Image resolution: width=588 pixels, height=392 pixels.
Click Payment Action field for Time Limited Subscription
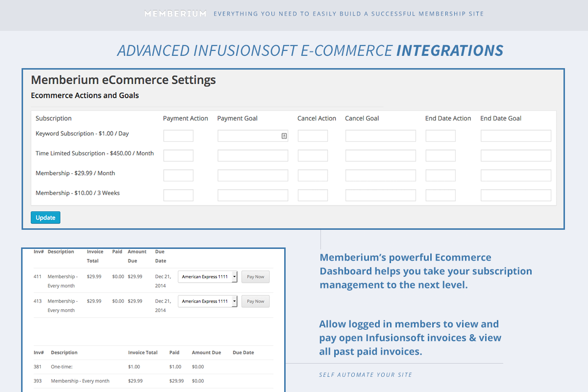point(178,156)
